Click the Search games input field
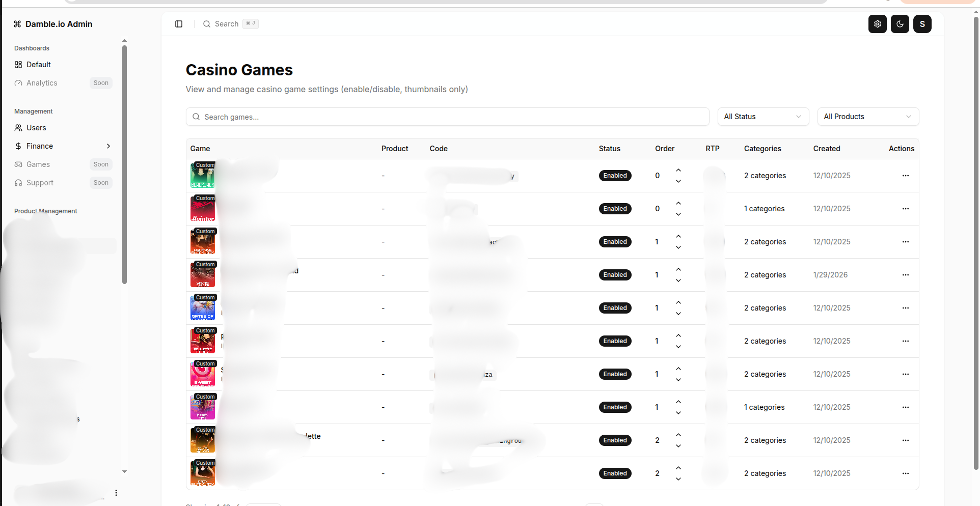 pos(447,117)
